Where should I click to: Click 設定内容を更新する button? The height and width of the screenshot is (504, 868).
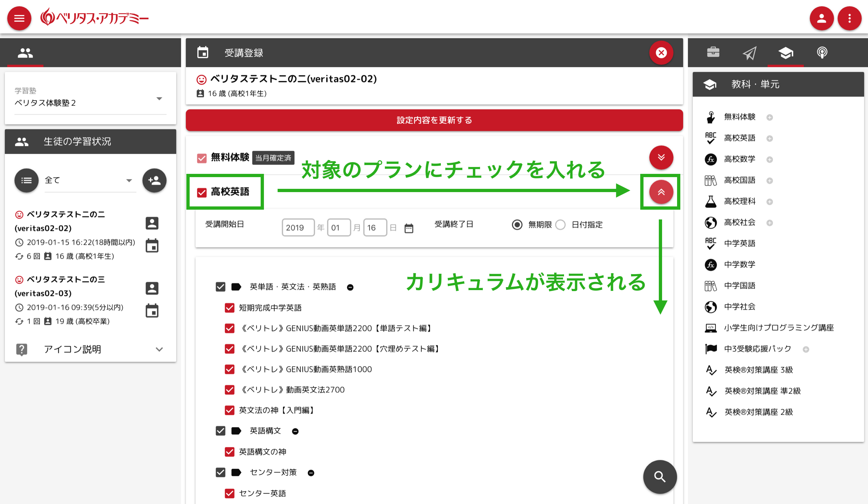click(x=434, y=120)
